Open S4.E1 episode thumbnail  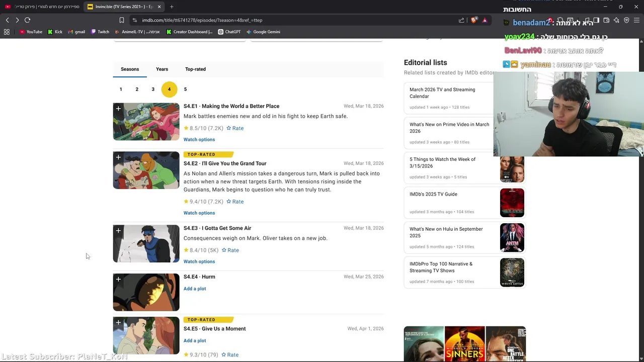146,122
